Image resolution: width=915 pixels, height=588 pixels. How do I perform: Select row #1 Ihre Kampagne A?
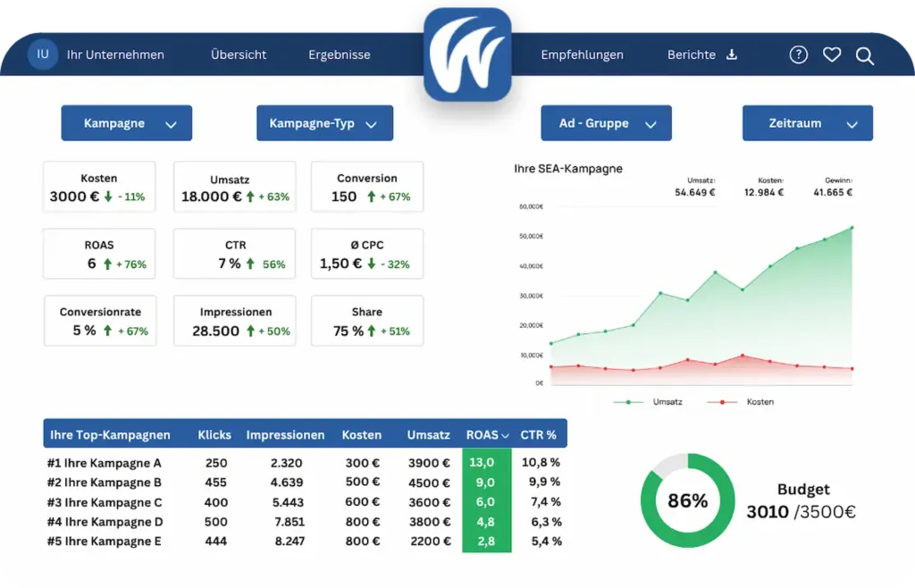[305, 463]
